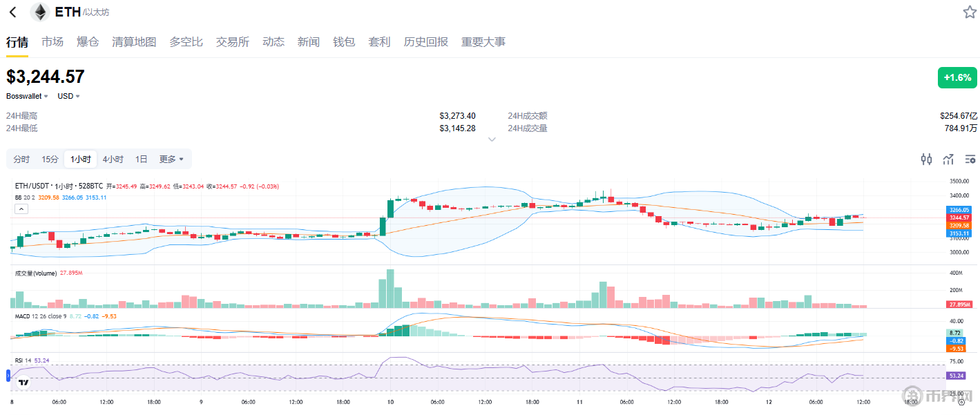This screenshot has height=415, width=980.
Task: Expand the stats section with down chevron
Action: click(492, 139)
